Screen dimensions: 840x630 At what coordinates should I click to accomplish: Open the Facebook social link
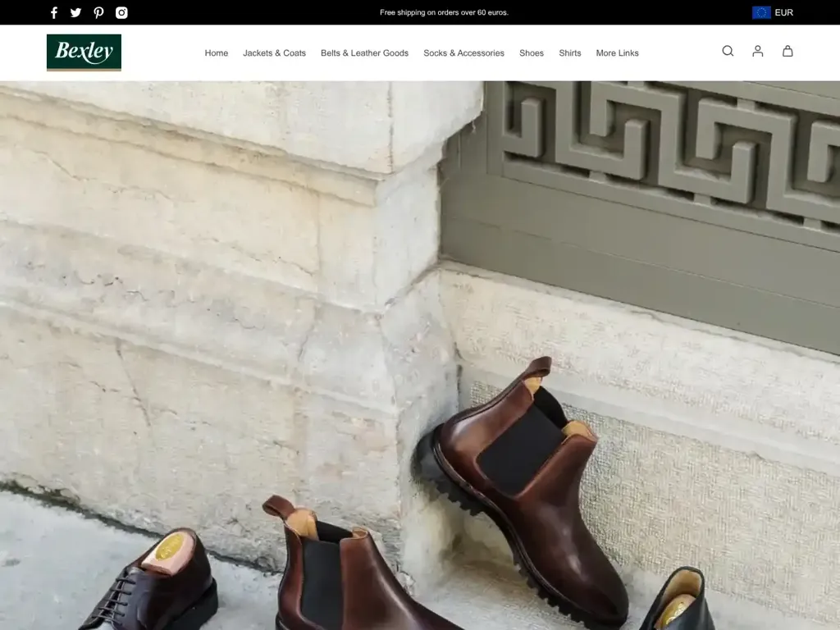[54, 12]
